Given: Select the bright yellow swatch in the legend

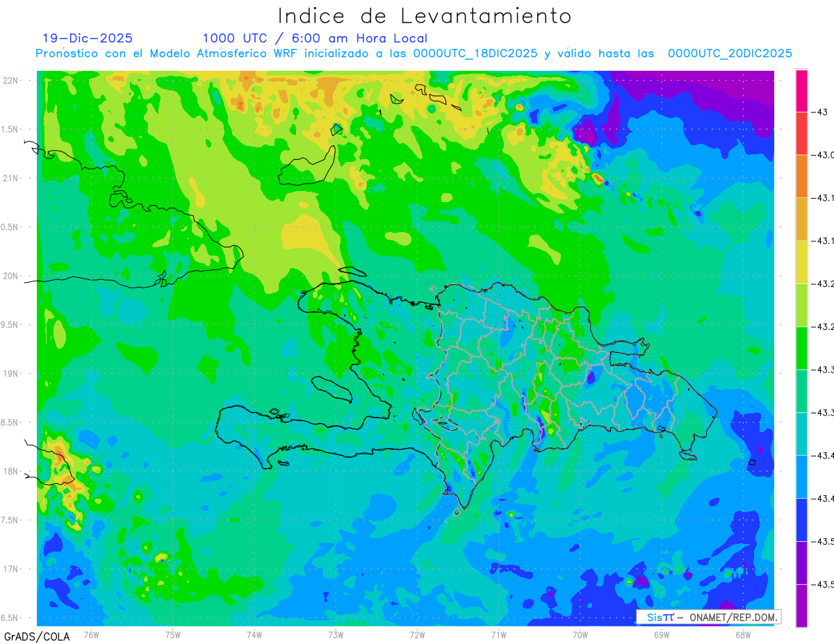Looking at the screenshot, I should pos(801,262).
